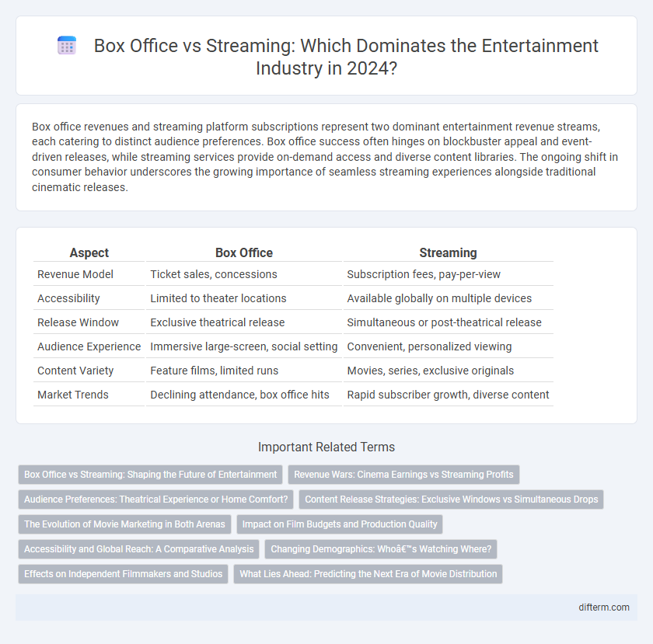Image resolution: width=653 pixels, height=644 pixels.
Task: Click the 'Box Office' column header
Action: click(x=244, y=252)
